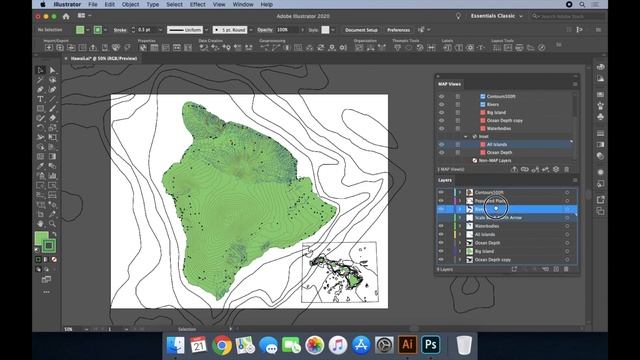Select the Rotate tool

tap(40, 128)
